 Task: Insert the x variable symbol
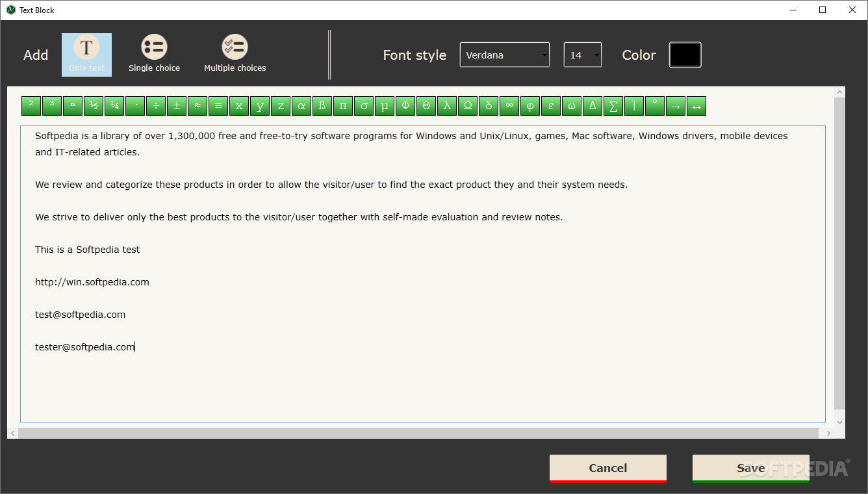pos(239,106)
